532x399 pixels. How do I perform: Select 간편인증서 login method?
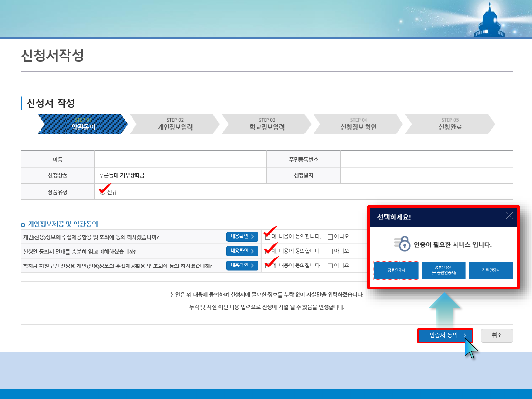point(491,270)
